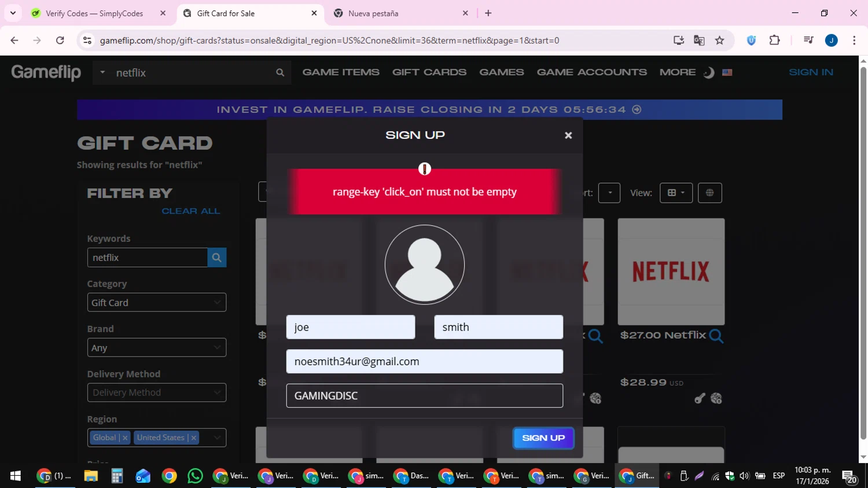The image size is (868, 488).
Task: Open Windows Start menu
Action: click(x=16, y=476)
